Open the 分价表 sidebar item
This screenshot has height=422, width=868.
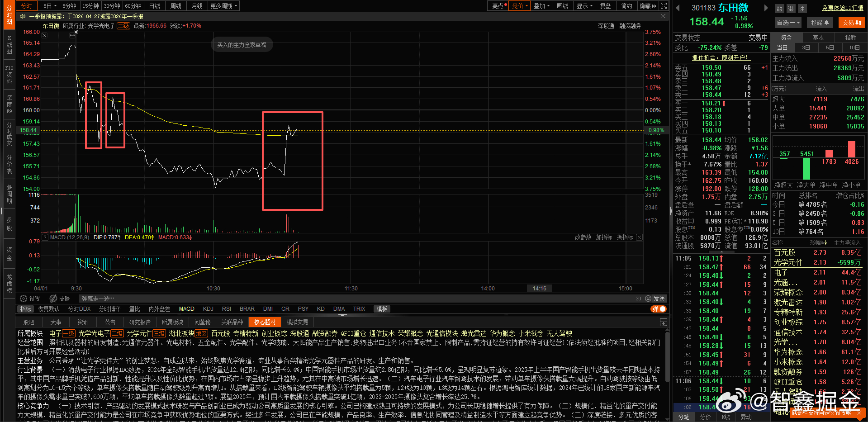coord(9,164)
